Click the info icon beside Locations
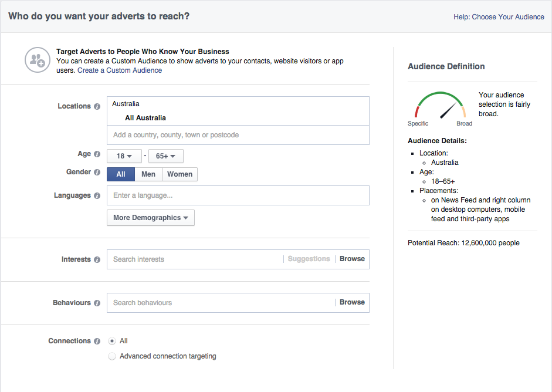This screenshot has height=392, width=552. click(97, 107)
